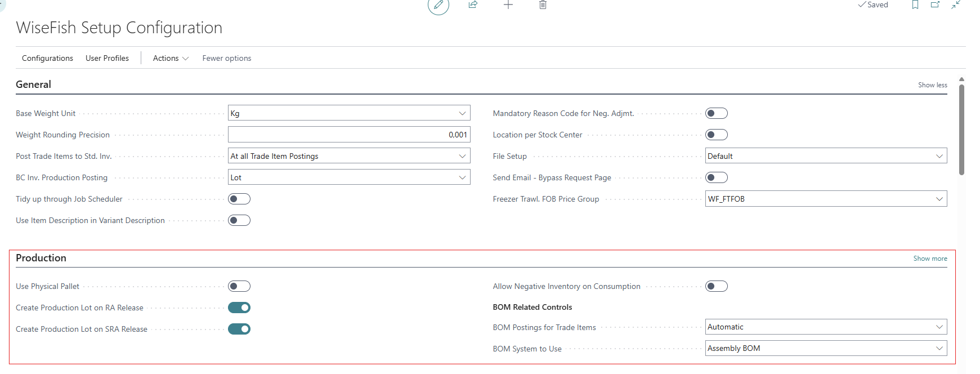
Task: Disable Create Production Lot on SRA Release
Action: click(239, 329)
